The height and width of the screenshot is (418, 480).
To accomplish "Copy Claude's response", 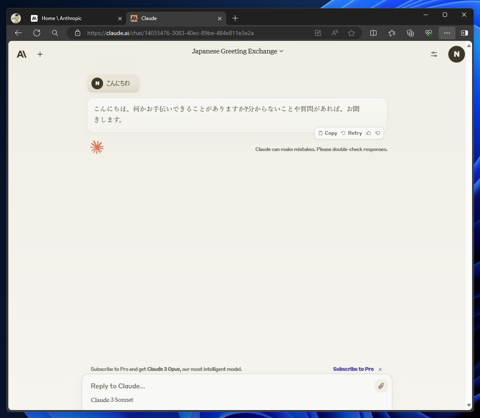I will (327, 133).
